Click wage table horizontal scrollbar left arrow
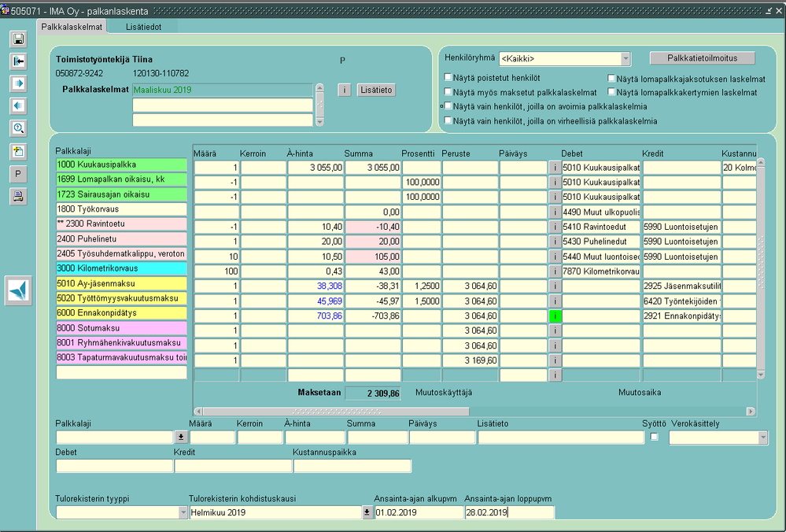Screen dimensions: 786x532 pyautogui.click(x=198, y=412)
